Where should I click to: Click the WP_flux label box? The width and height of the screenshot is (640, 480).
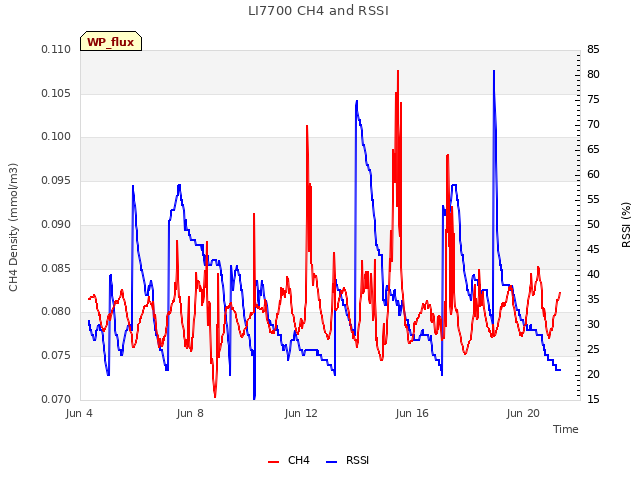111,41
